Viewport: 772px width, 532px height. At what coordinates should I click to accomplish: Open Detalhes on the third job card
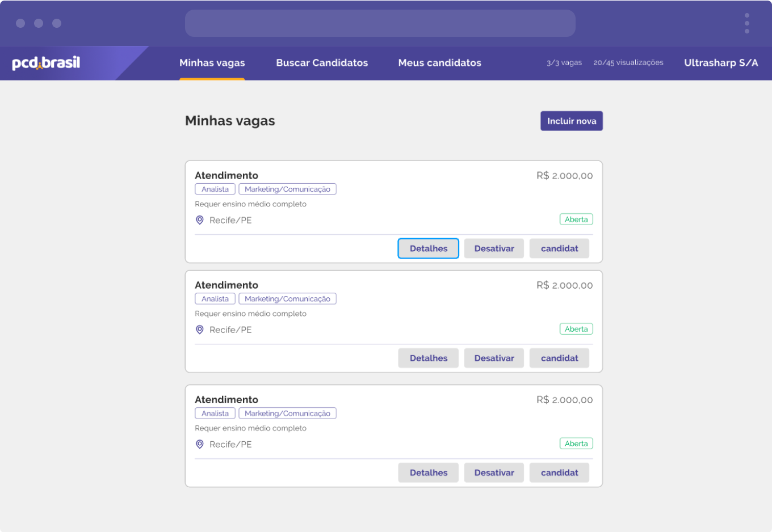pyautogui.click(x=428, y=472)
